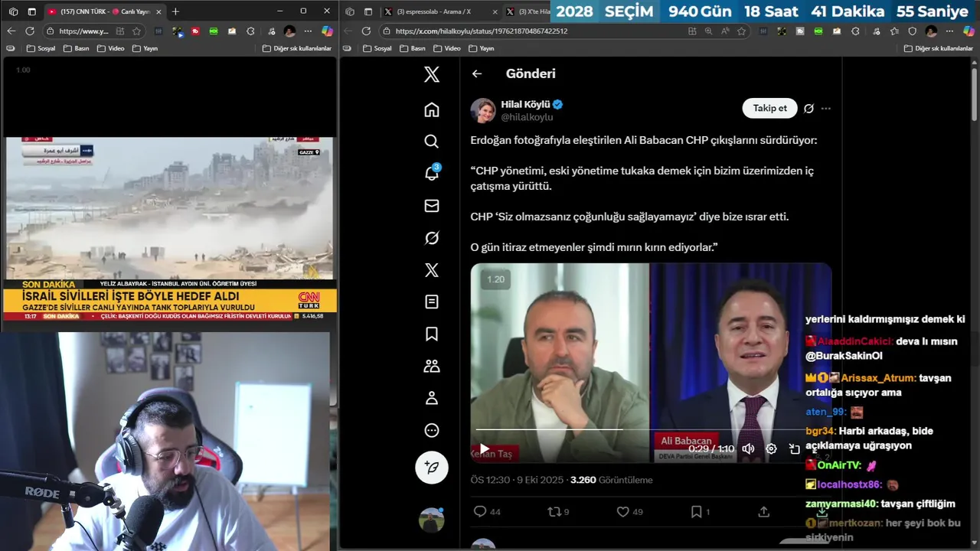Image resolution: width=980 pixels, height=551 pixels.
Task: Zoom page with right browser magnifier icon
Action: pos(707,31)
